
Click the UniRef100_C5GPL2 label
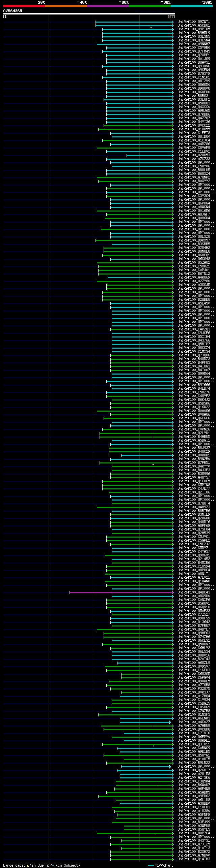pyautogui.click(x=194, y=541)
